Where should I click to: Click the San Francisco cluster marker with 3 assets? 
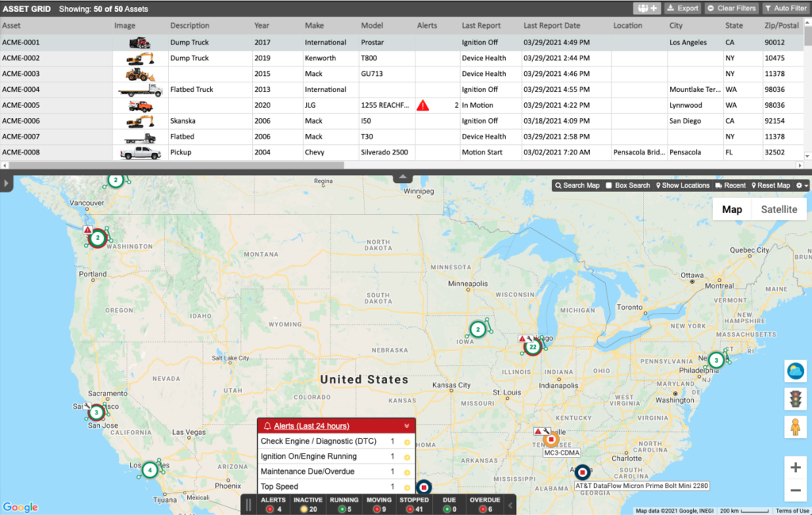point(96,413)
